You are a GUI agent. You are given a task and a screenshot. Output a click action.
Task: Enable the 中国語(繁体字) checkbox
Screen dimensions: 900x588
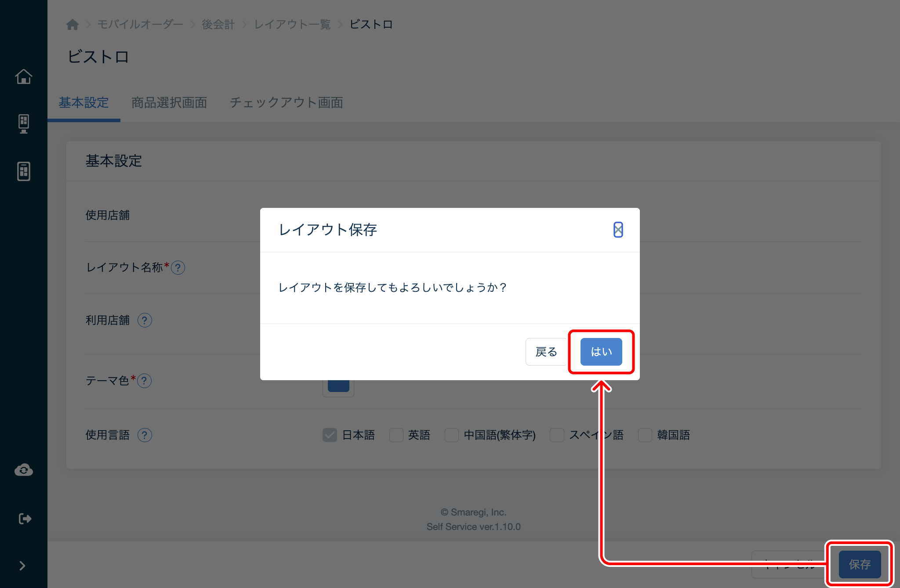click(x=451, y=435)
